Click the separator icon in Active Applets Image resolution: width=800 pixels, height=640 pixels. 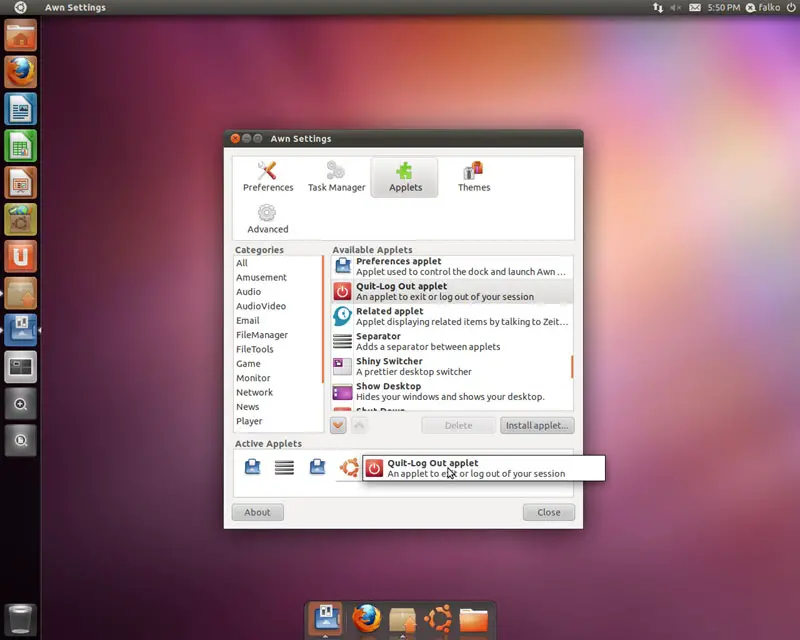(284, 467)
